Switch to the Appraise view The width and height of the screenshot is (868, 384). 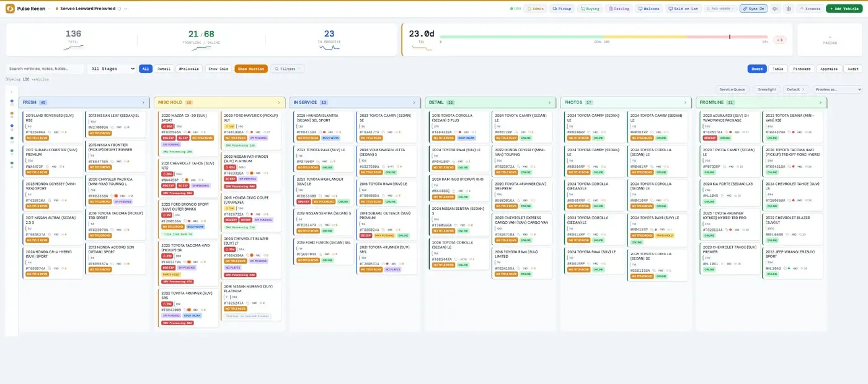pyautogui.click(x=829, y=69)
